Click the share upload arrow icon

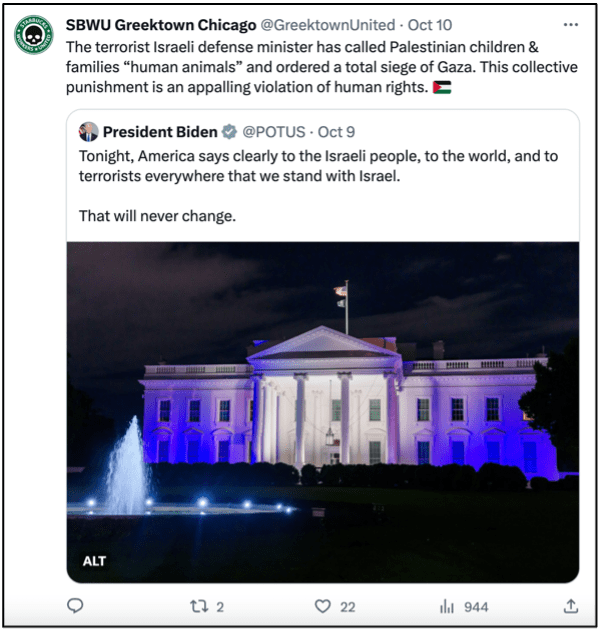tap(570, 605)
